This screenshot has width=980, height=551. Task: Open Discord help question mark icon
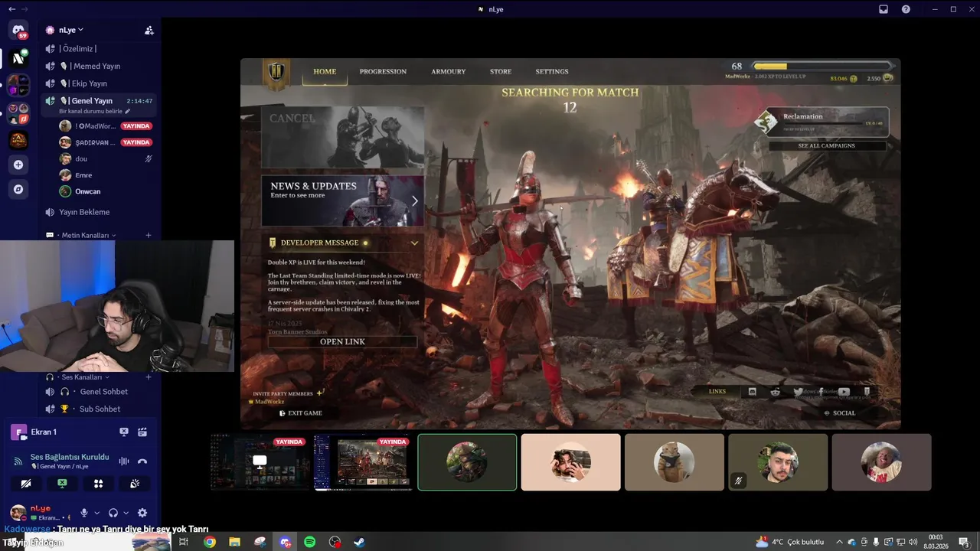point(906,9)
